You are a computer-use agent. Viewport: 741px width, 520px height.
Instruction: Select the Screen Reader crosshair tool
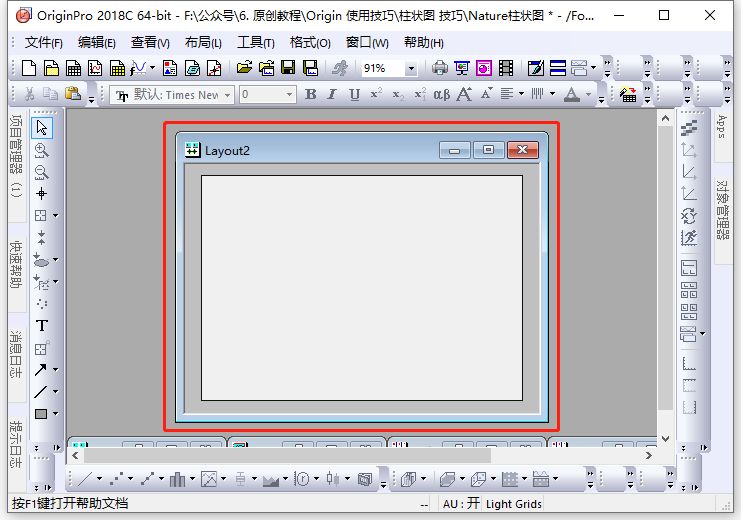coord(42,194)
